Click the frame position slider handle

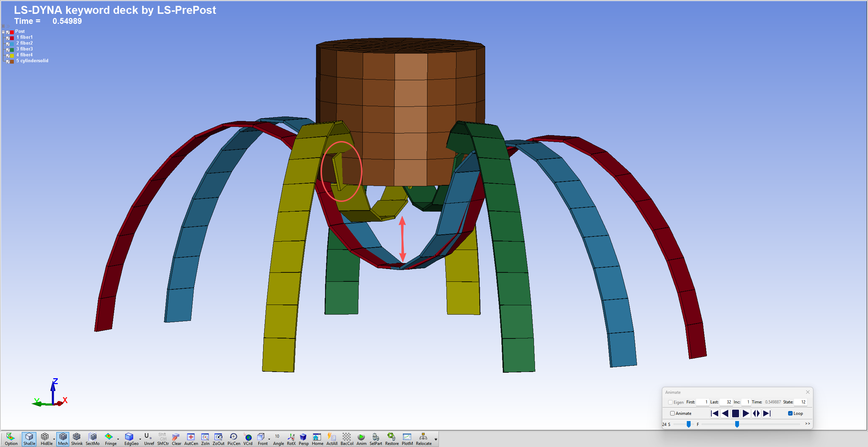pos(737,424)
